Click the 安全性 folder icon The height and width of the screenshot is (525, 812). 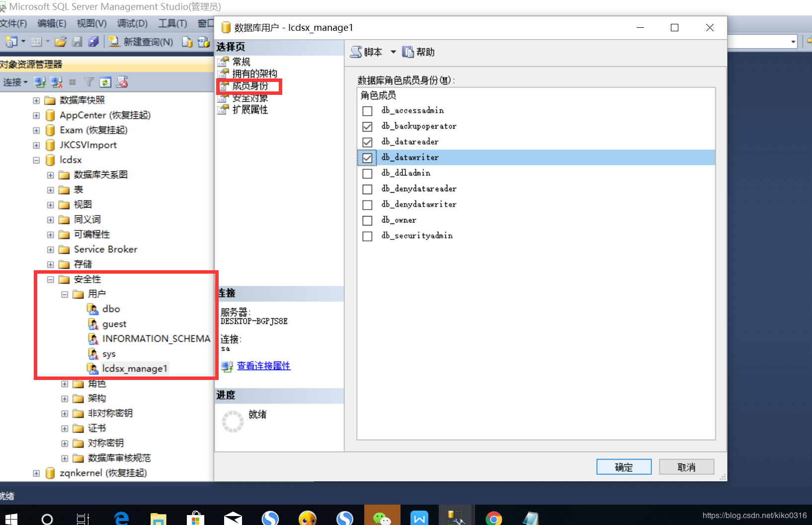[64, 279]
